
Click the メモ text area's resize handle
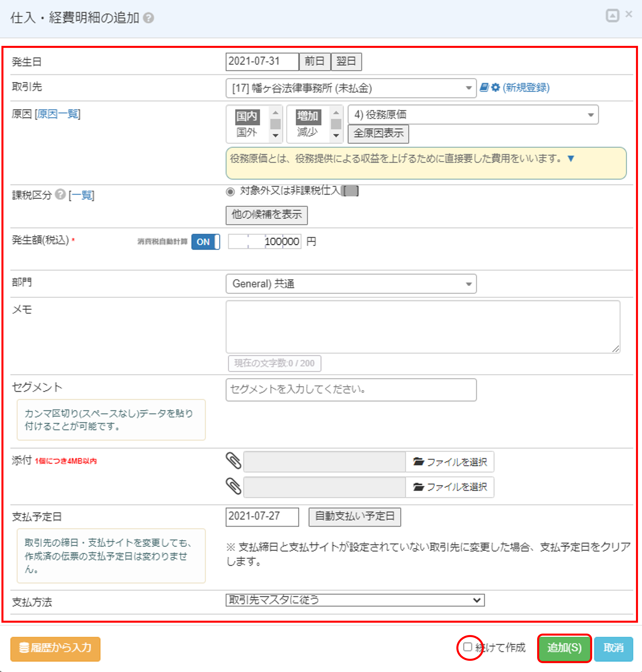click(x=615, y=349)
